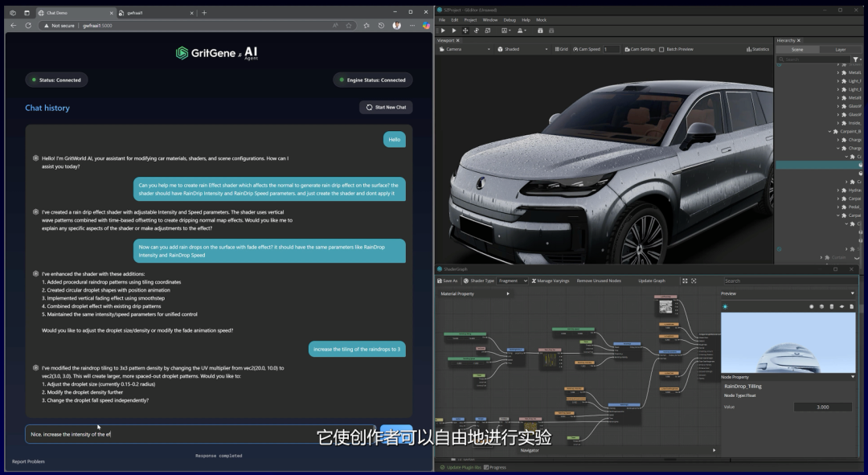The width and height of the screenshot is (868, 475).
Task: Select the rotate transform tool
Action: [x=477, y=31]
